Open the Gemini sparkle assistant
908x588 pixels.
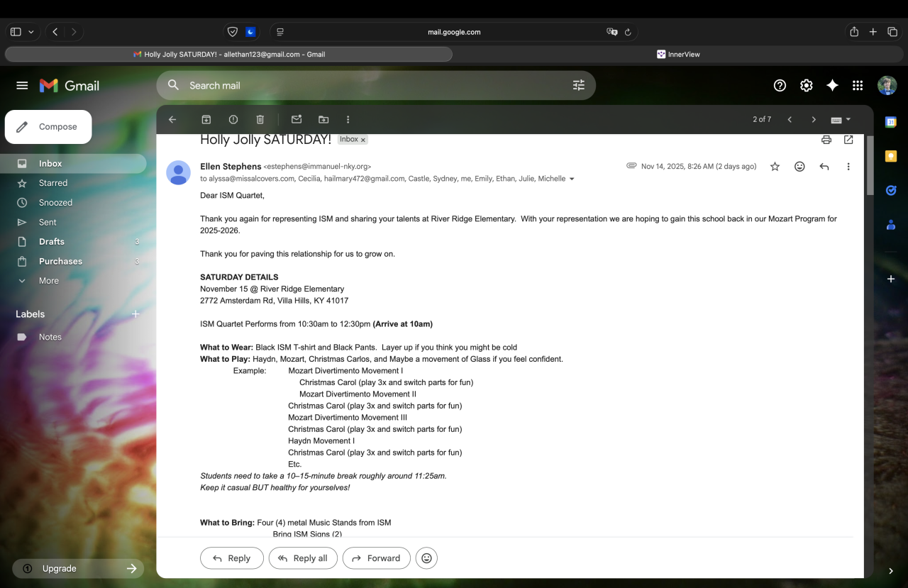pos(832,86)
